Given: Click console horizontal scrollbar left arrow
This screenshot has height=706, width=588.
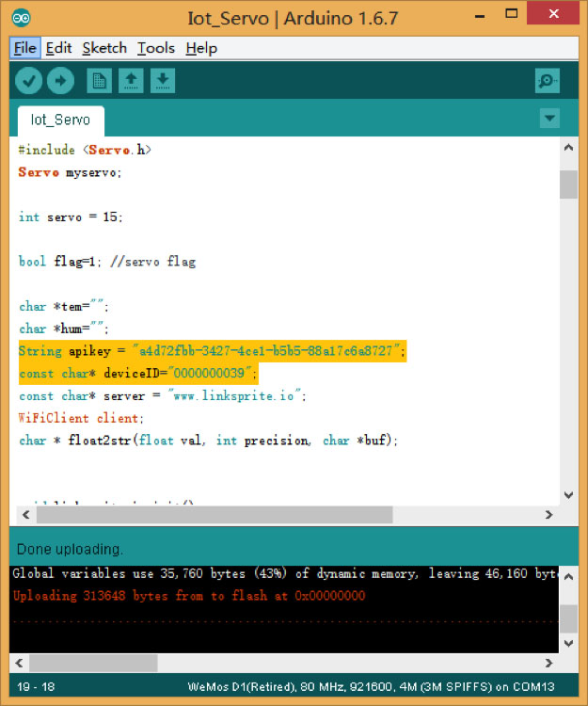Looking at the screenshot, I should (19, 663).
